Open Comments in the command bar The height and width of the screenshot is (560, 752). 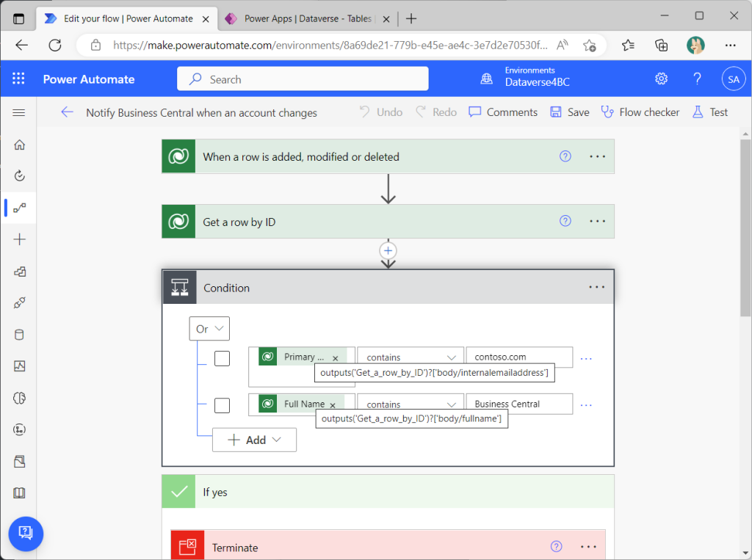503,112
